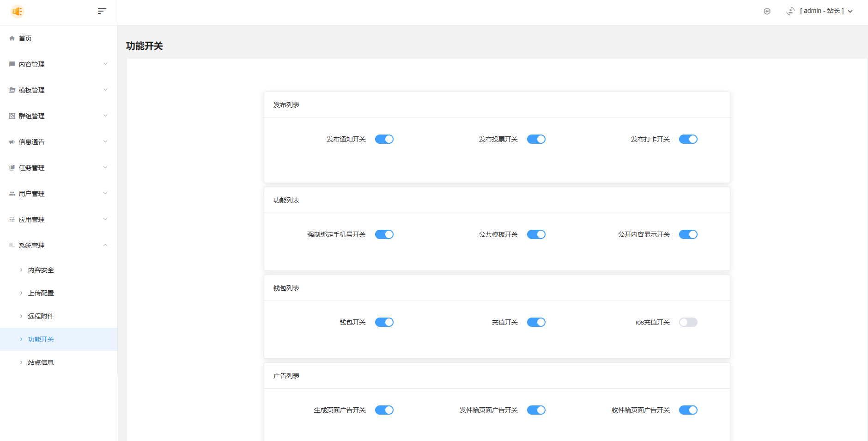The width and height of the screenshot is (868, 441).
Task: Select 上传配置 in the sidebar
Action: pyautogui.click(x=41, y=293)
